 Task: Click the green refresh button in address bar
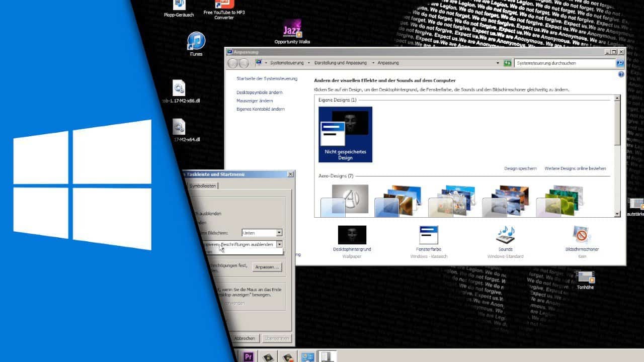tap(508, 63)
